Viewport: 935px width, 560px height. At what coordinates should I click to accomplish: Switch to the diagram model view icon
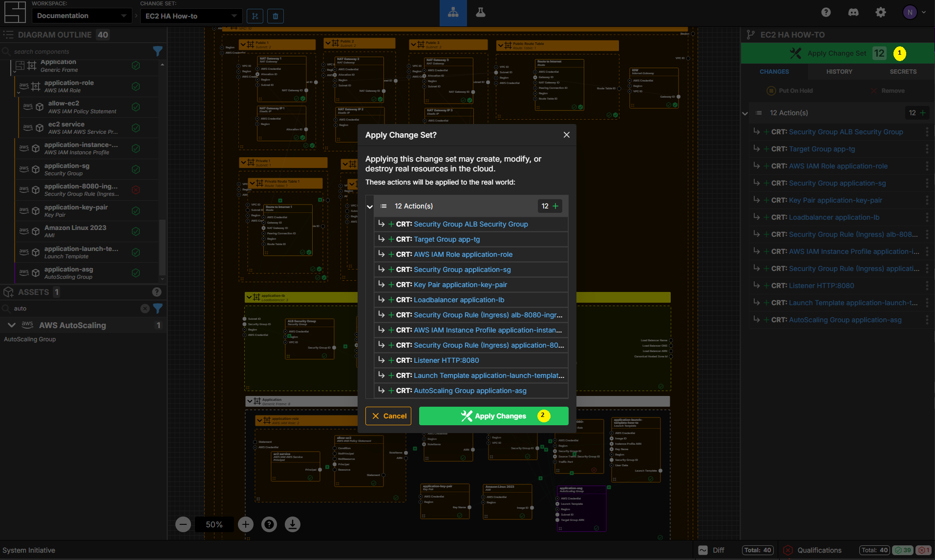click(453, 13)
